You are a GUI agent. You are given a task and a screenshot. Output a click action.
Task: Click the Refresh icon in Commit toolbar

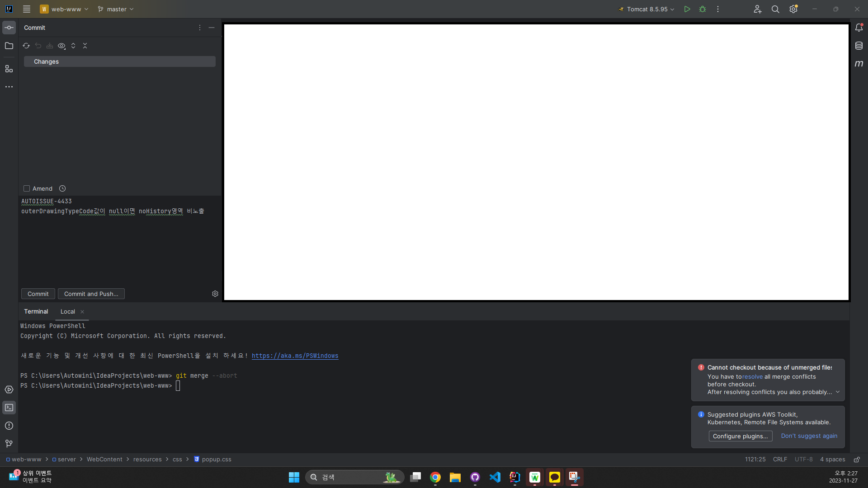click(x=26, y=46)
